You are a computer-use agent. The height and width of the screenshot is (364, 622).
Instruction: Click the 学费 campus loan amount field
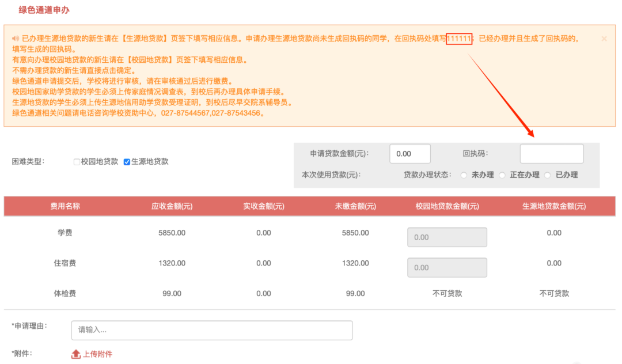click(447, 237)
